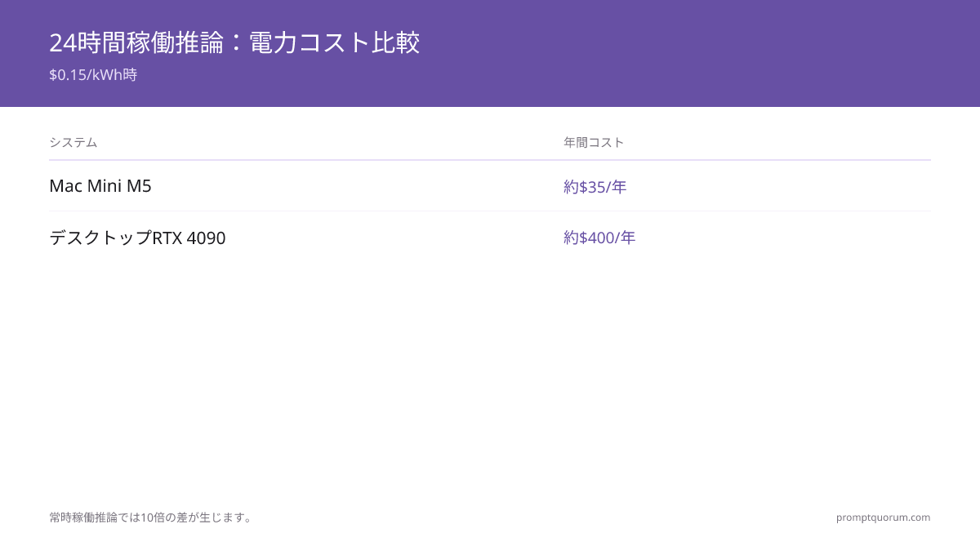Select the デスクトップRTX 4090 row label
This screenshot has height=551, width=980.
coord(137,238)
